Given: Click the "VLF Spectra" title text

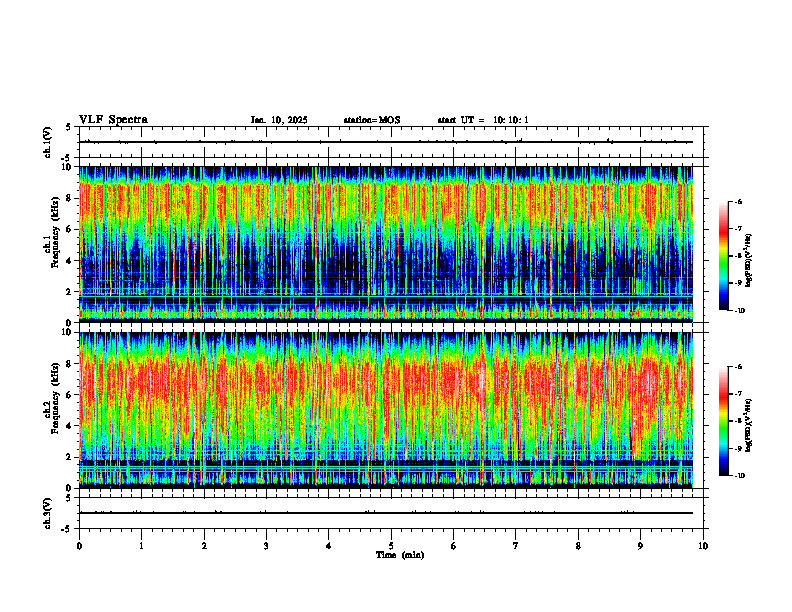Looking at the screenshot, I should click(113, 120).
